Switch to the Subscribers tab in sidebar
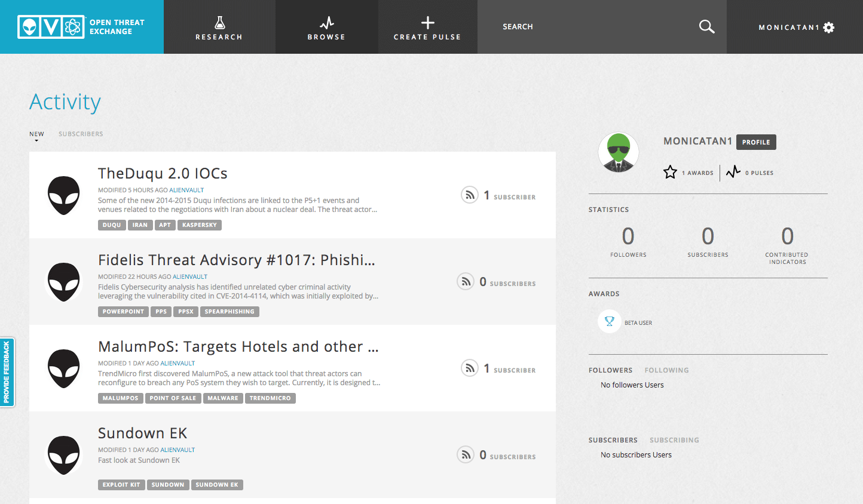863x504 pixels. 613,440
